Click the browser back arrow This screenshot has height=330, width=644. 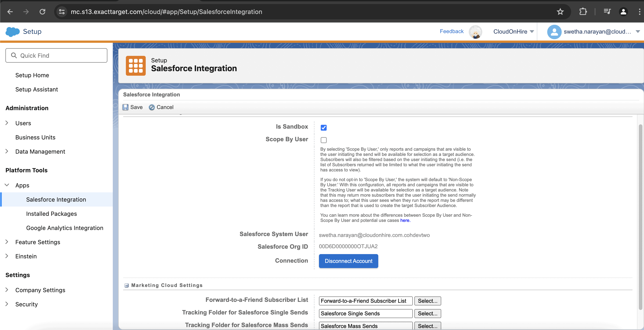click(x=10, y=11)
